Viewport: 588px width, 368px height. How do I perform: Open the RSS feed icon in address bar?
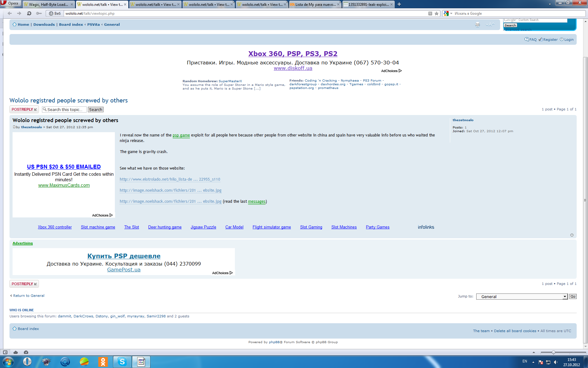(430, 13)
